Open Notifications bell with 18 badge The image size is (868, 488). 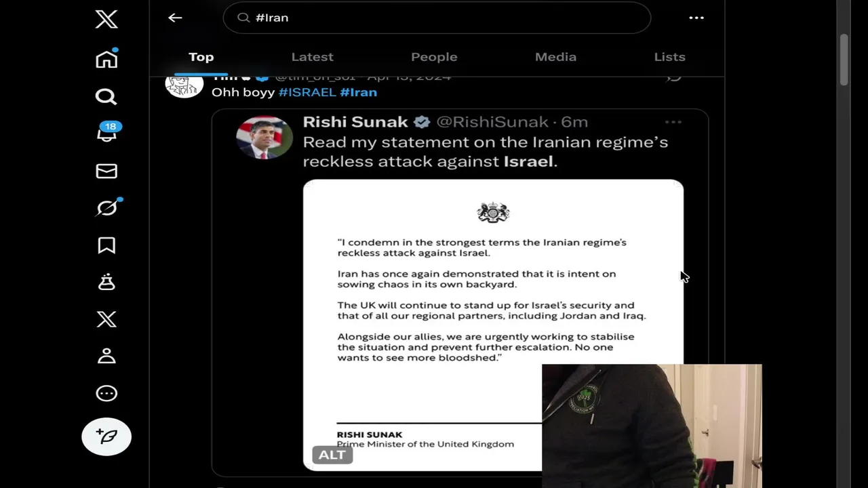(107, 132)
